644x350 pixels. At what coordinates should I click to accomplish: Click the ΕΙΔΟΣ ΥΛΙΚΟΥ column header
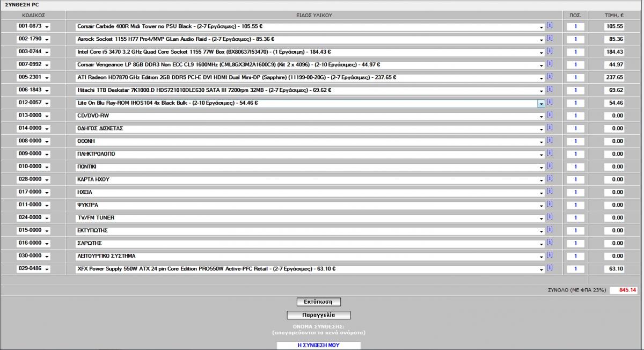pos(314,15)
